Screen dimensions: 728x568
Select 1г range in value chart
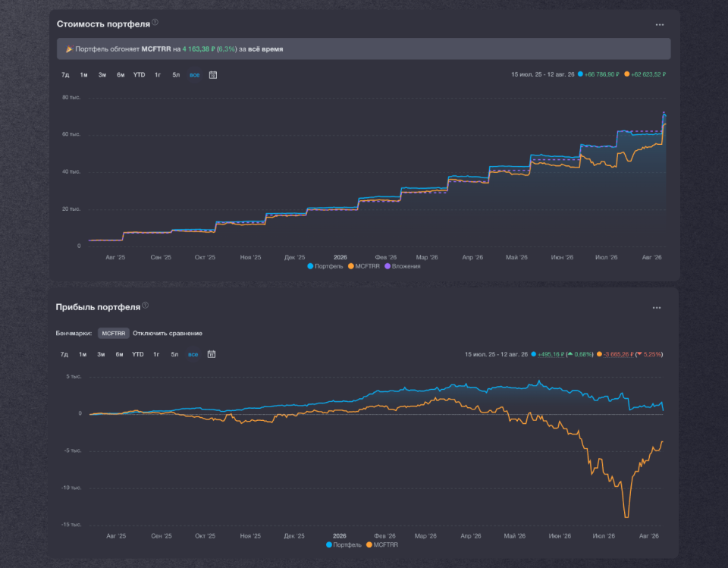158,75
